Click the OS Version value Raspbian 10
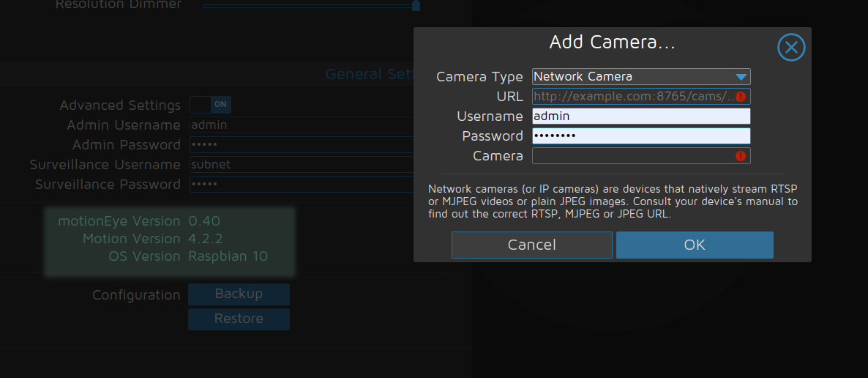 tap(228, 256)
